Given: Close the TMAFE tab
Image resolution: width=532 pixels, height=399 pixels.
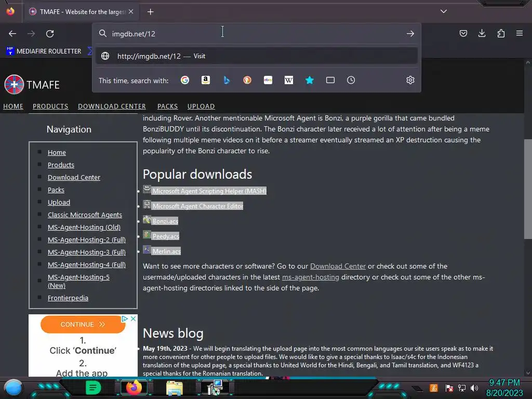Looking at the screenshot, I should [x=131, y=11].
